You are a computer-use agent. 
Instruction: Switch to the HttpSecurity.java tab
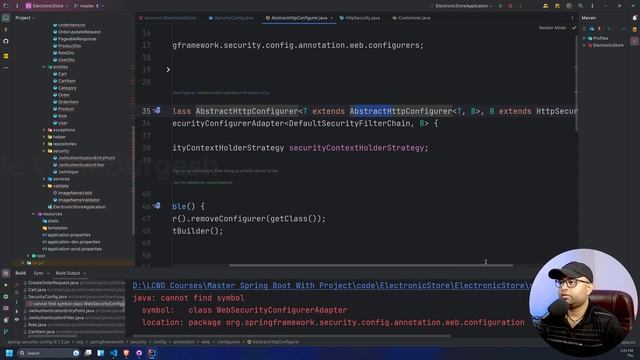click(x=360, y=18)
